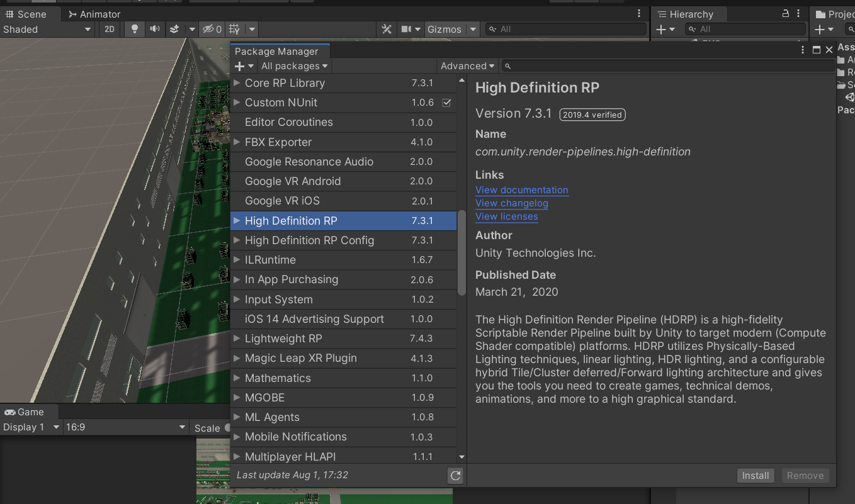The height and width of the screenshot is (504, 855).
Task: Click the refresh package list icon
Action: (x=455, y=476)
